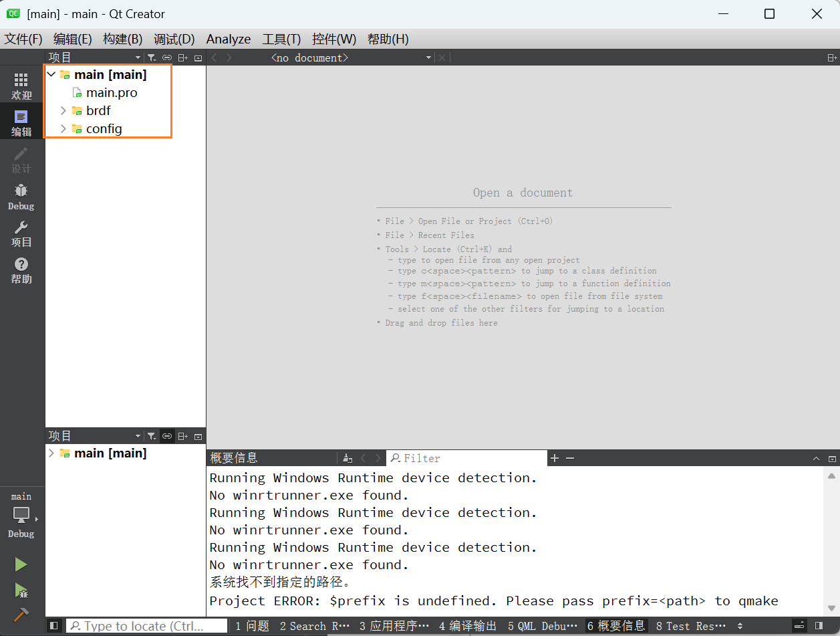
Task: Click the filter tree funnel icon in top project panel
Action: (x=152, y=58)
